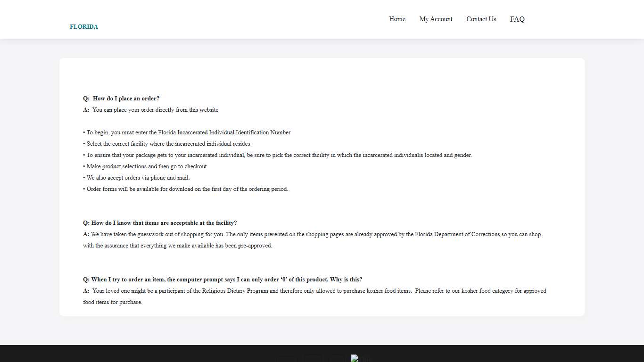The height and width of the screenshot is (362, 644).
Task: Click the 'orders via phone and mail' bullet
Action: [x=136, y=178]
